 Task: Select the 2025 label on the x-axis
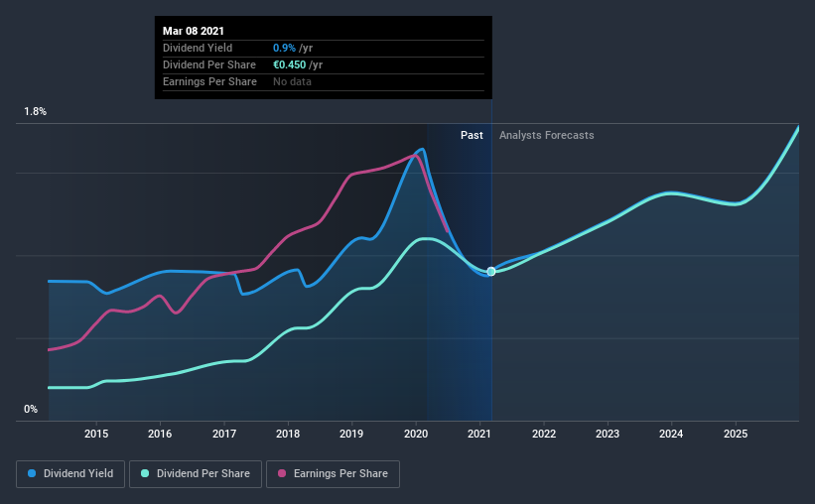point(736,434)
